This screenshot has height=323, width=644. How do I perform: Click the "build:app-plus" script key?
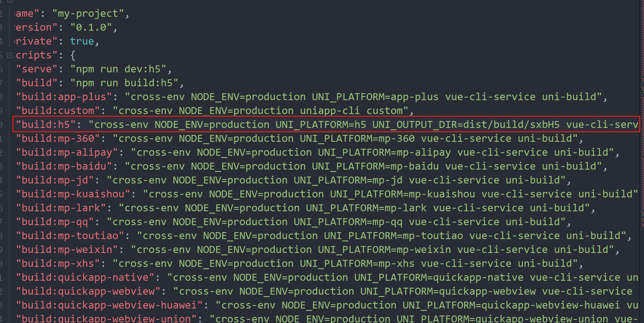[x=64, y=97]
